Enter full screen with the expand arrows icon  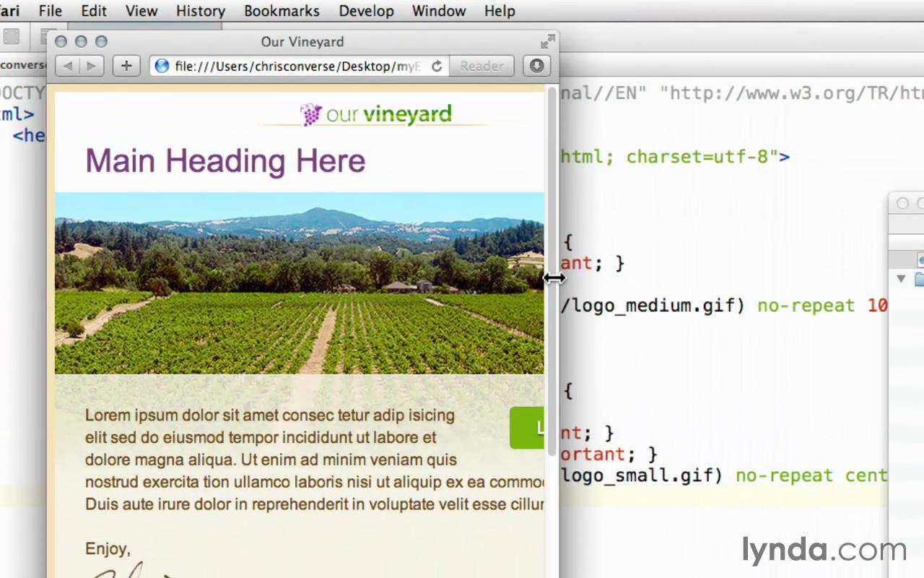coord(548,42)
